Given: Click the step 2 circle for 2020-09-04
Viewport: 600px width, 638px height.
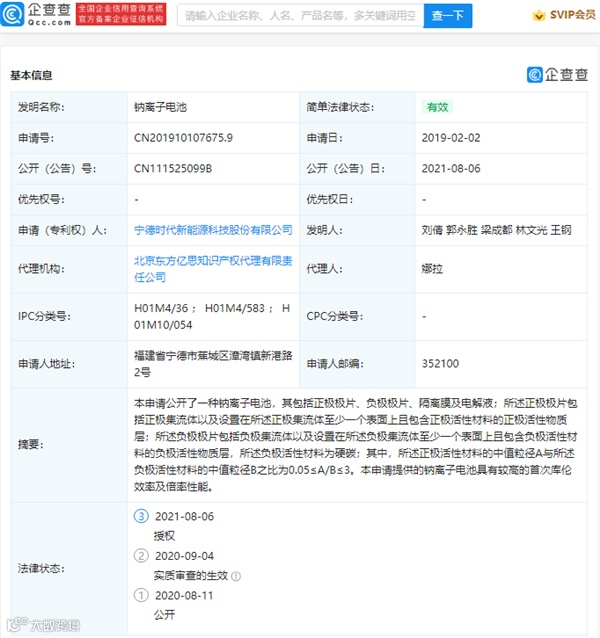Looking at the screenshot, I should coord(141,556).
